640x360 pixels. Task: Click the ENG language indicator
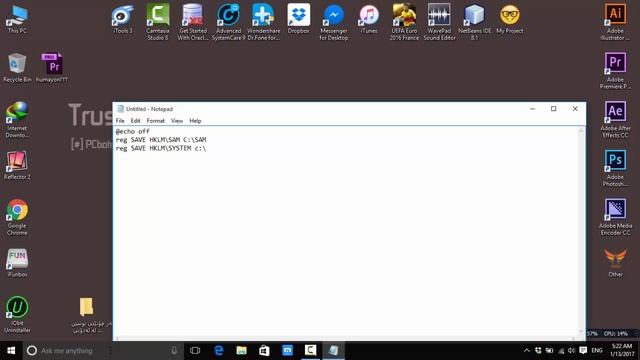(x=597, y=351)
